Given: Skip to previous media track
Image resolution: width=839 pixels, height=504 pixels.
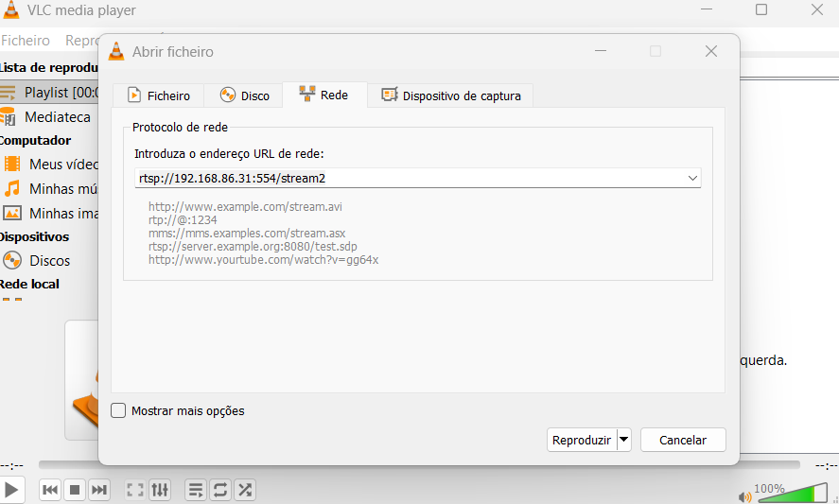Looking at the screenshot, I should coord(51,490).
